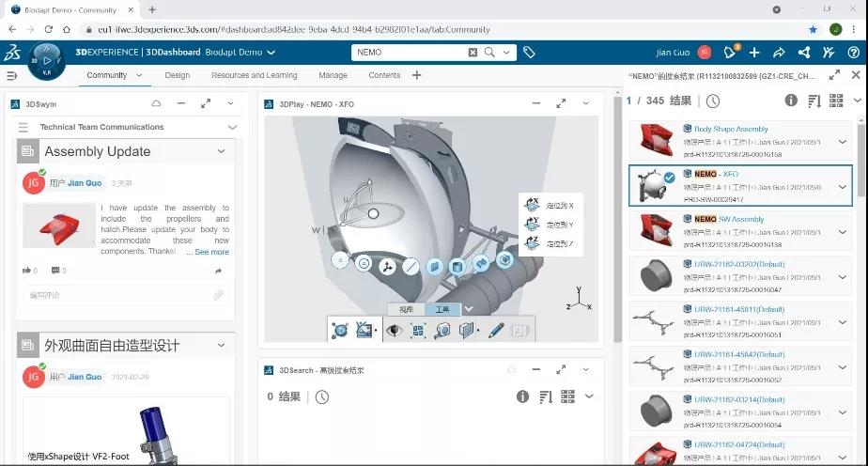The width and height of the screenshot is (868, 466).
Task: Select the measure tape tool in 3DPlay
Action: pos(442,331)
